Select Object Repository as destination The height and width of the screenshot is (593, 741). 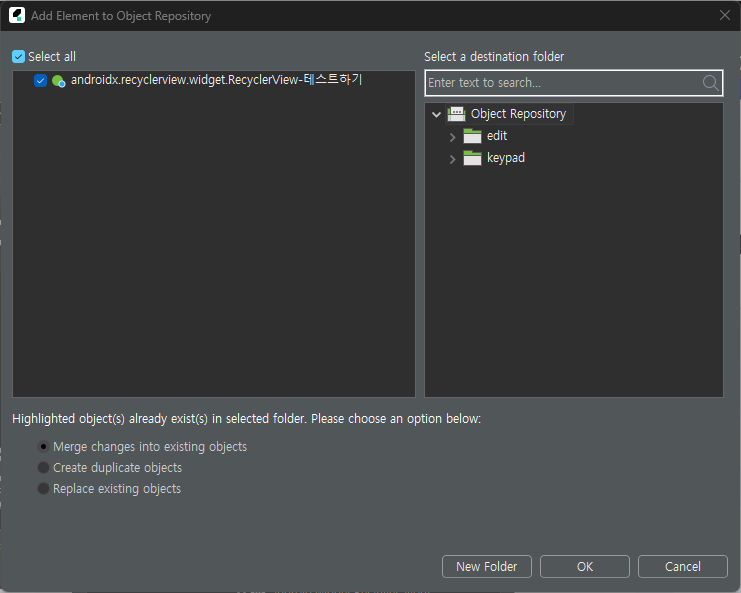point(518,114)
